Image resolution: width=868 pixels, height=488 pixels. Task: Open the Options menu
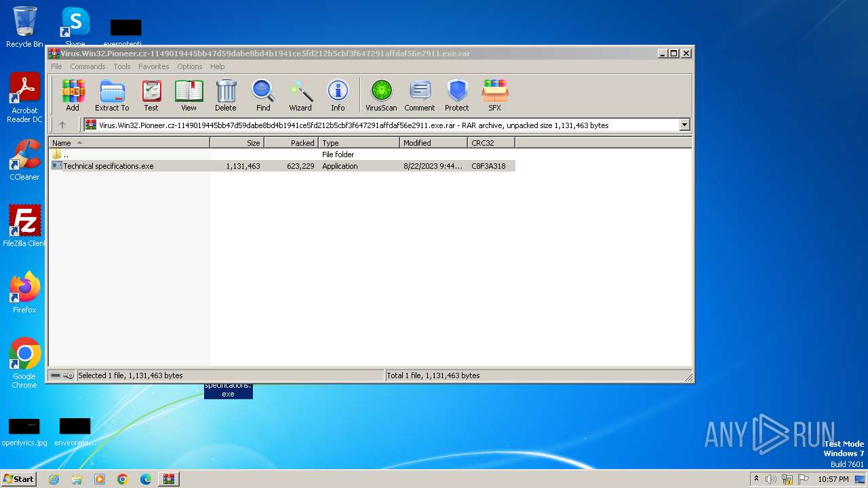pyautogui.click(x=190, y=66)
